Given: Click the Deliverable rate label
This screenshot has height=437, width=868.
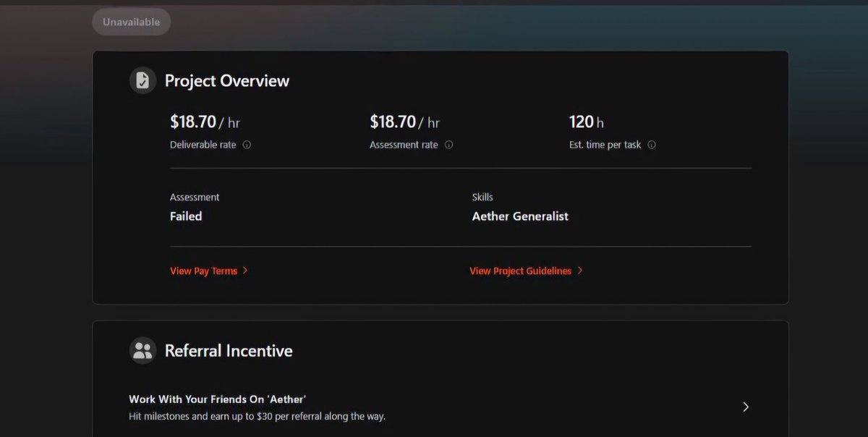Looking at the screenshot, I should (203, 145).
